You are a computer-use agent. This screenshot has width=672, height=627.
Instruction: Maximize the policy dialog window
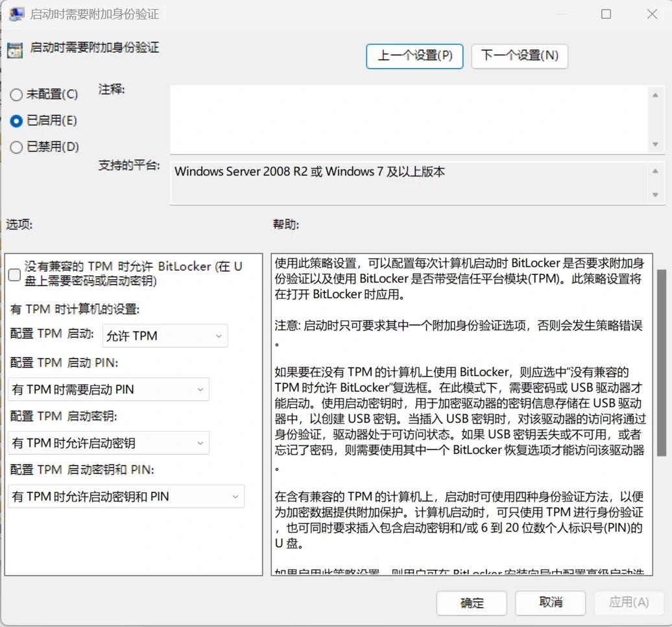pos(606,14)
